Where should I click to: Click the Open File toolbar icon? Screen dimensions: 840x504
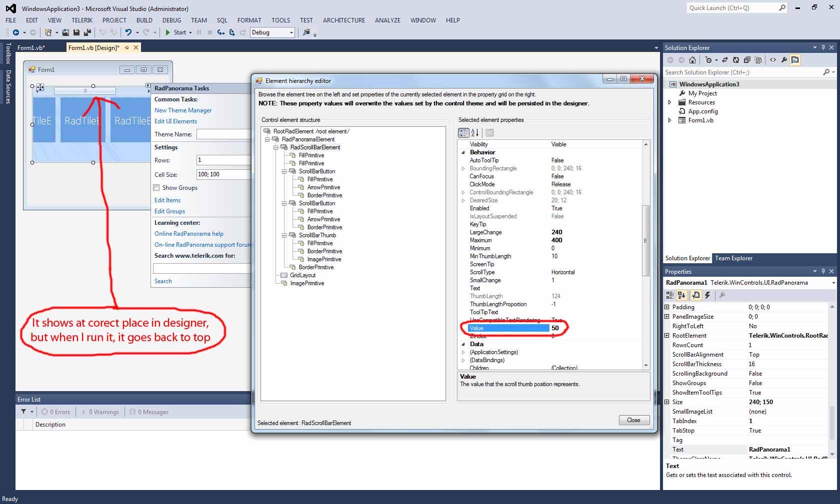click(x=65, y=32)
